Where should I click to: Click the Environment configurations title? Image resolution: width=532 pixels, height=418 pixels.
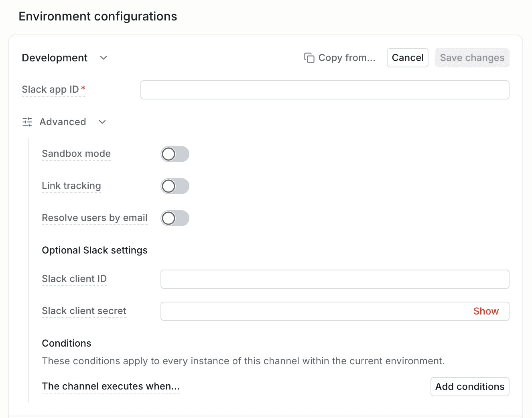[98, 16]
